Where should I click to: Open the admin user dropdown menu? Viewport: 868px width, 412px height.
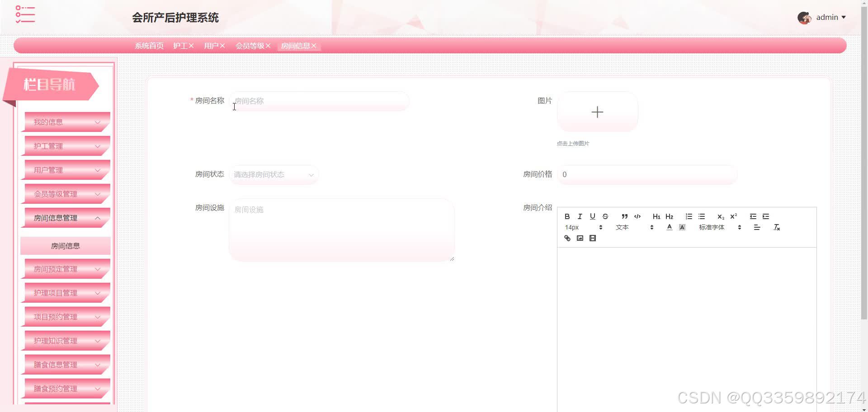pyautogui.click(x=831, y=17)
